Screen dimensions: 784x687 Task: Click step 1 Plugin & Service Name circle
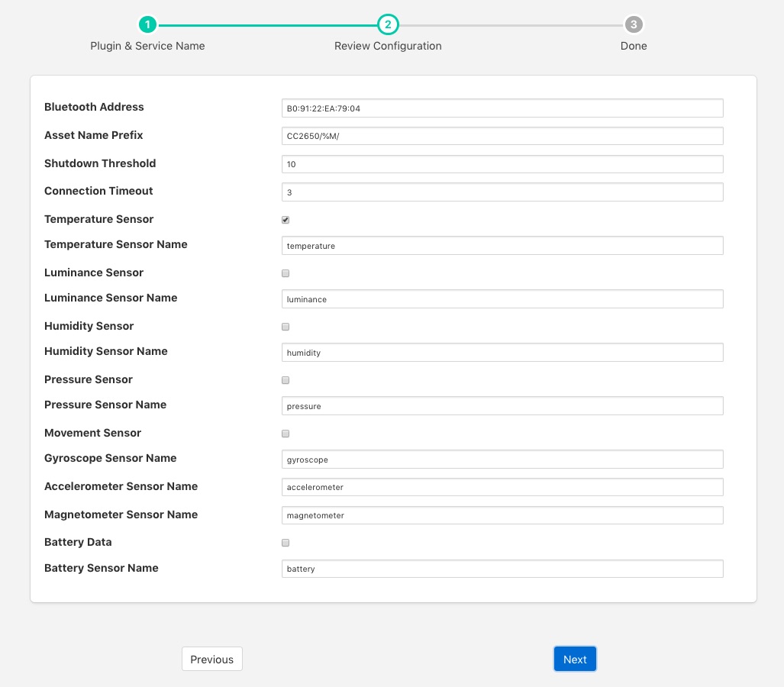click(147, 25)
